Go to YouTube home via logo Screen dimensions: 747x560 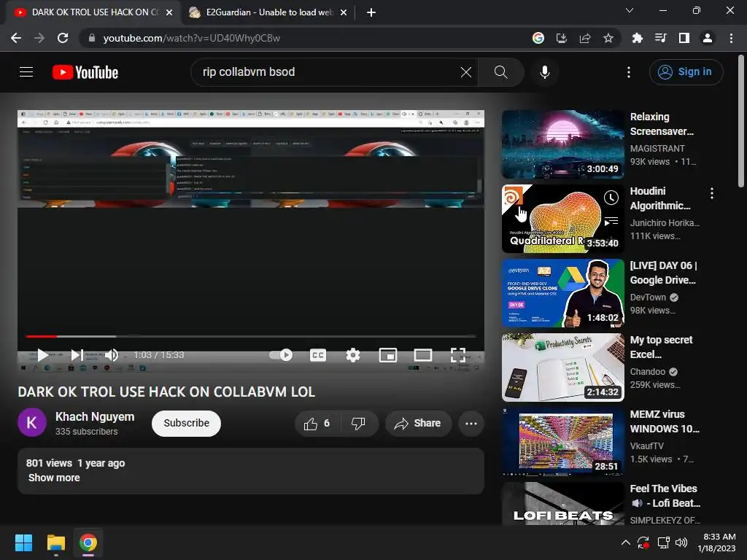85,72
